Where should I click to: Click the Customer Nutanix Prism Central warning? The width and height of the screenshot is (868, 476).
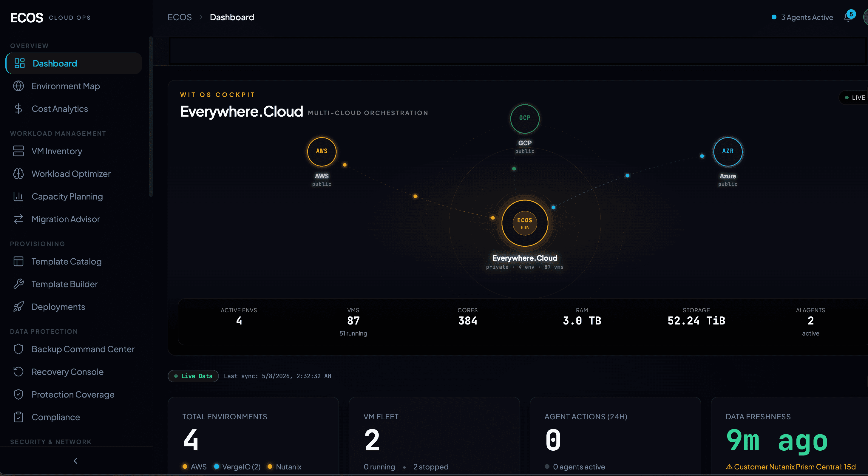(x=790, y=466)
